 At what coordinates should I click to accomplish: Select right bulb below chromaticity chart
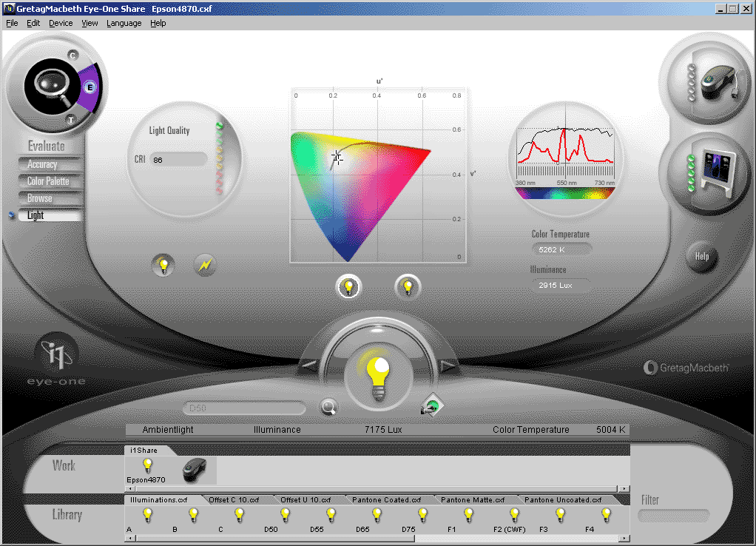point(408,287)
